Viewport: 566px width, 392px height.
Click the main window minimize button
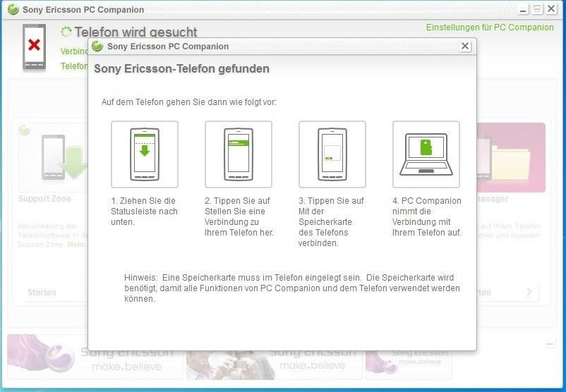[524, 9]
